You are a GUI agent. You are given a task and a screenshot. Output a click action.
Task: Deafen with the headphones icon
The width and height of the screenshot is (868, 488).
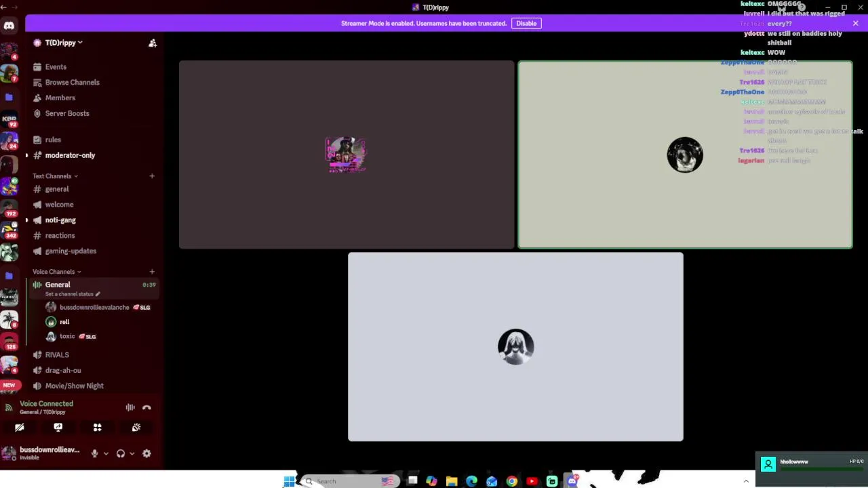[121, 453]
